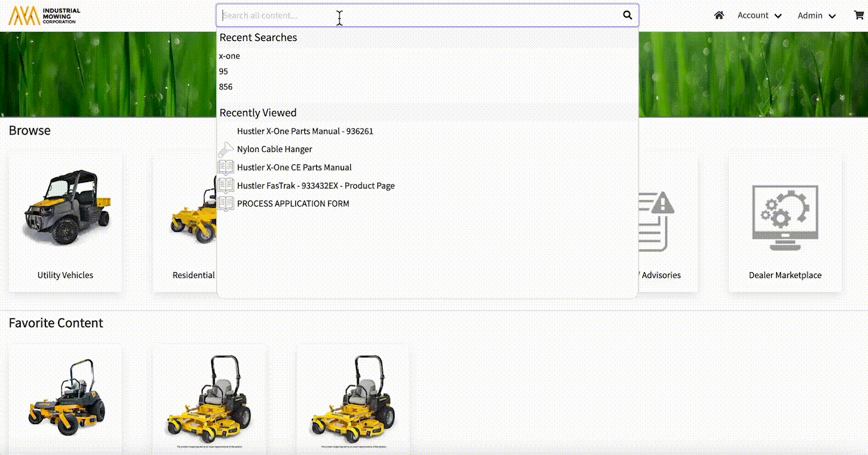Select recent search '856'

tap(226, 87)
